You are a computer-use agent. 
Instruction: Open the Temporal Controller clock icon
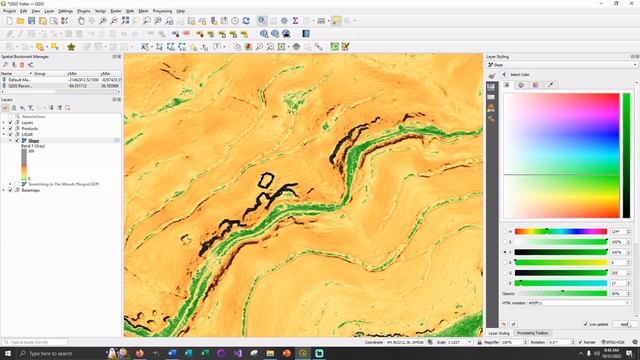click(235, 21)
